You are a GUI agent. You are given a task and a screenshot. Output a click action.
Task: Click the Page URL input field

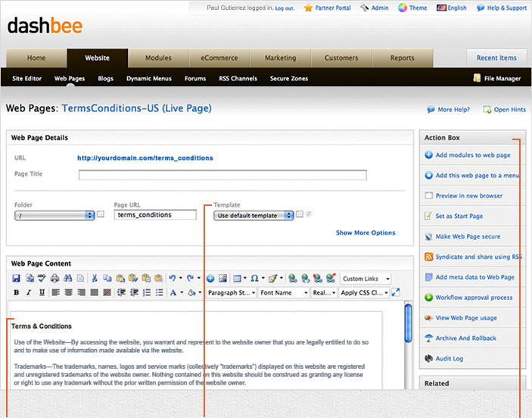point(155,215)
